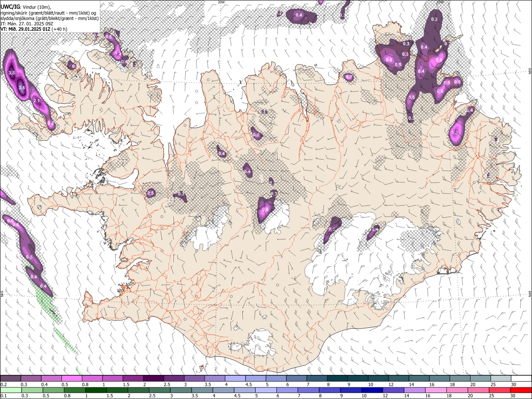532x399 pixels.
Task: Click the slate blue 6–7 swatch in top legend row
Action: pos(297,378)
